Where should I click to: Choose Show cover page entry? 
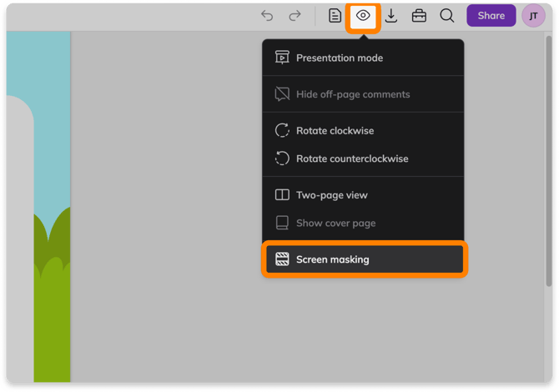363,223
